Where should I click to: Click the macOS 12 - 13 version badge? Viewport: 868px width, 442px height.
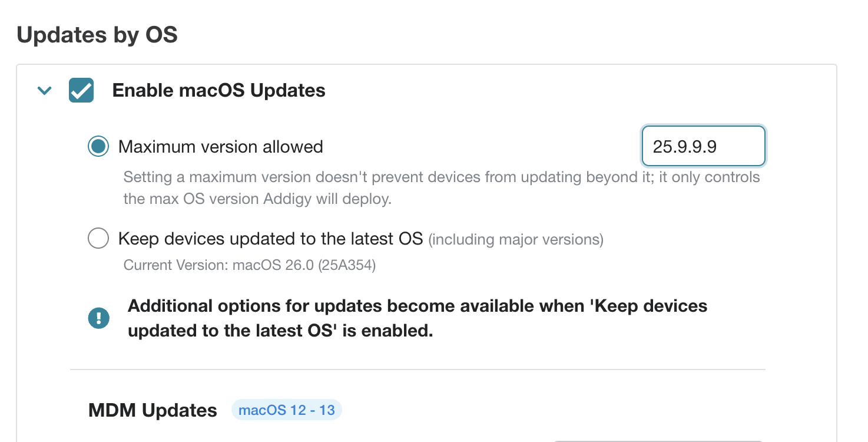click(287, 410)
